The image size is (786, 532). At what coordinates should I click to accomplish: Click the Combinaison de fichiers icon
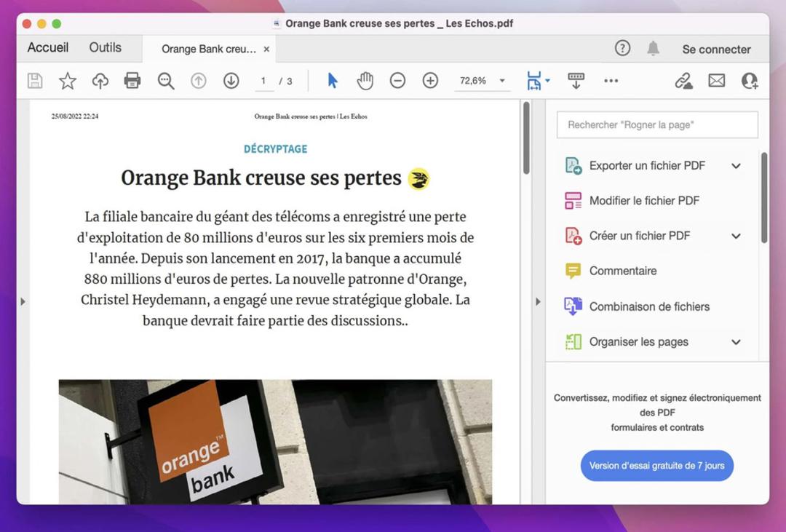point(573,306)
